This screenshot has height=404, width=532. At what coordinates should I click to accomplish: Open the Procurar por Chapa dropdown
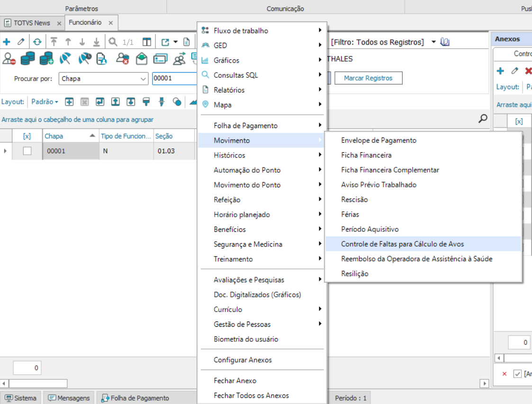[143, 79]
